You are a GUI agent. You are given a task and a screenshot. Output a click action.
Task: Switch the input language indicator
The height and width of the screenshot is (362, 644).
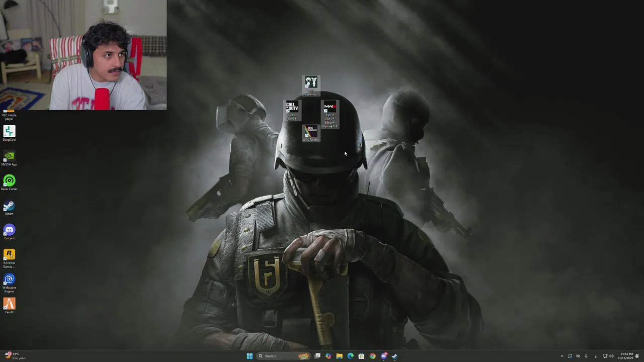596,356
